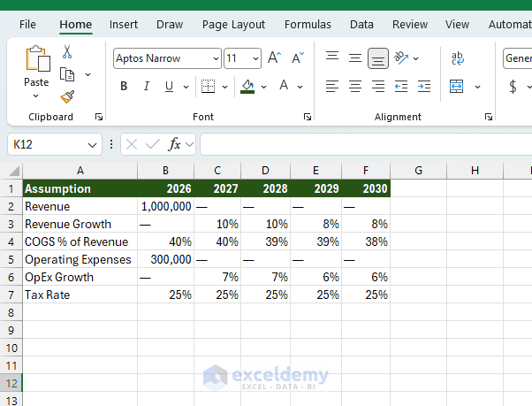Switch to the View tab
The width and height of the screenshot is (532, 406).
[458, 25]
